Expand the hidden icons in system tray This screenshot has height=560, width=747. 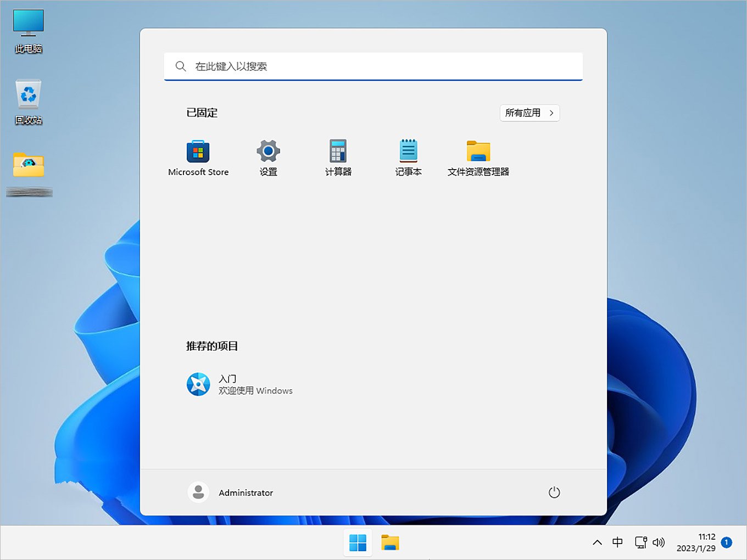(597, 542)
